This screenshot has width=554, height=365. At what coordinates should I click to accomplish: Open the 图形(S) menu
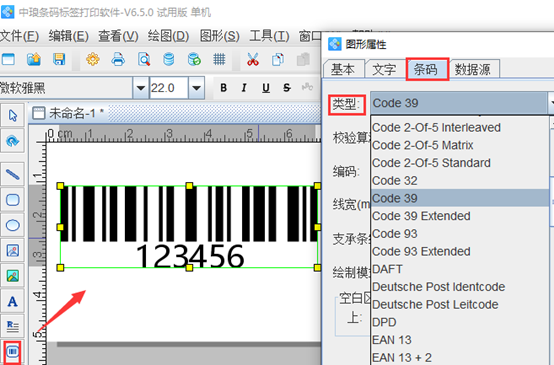[219, 36]
